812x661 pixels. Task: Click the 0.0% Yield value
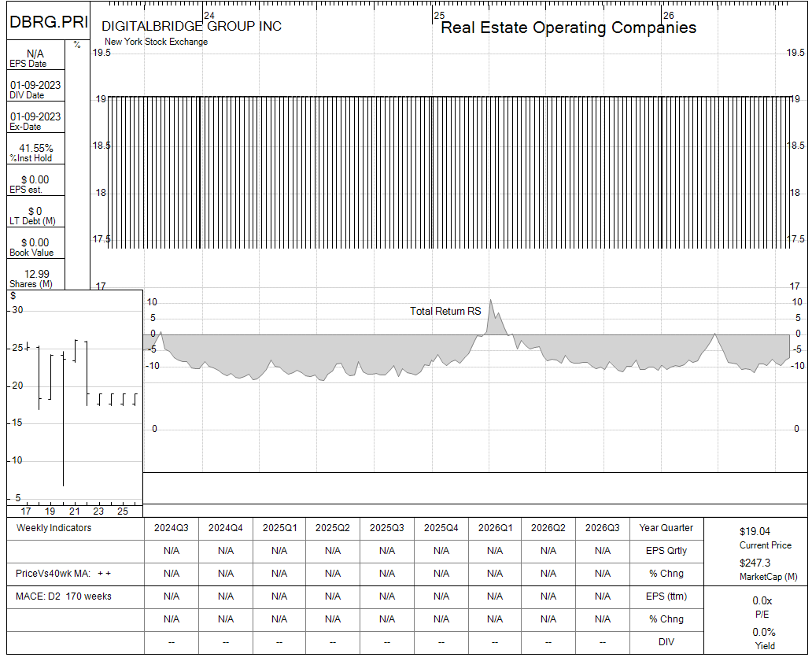(763, 633)
